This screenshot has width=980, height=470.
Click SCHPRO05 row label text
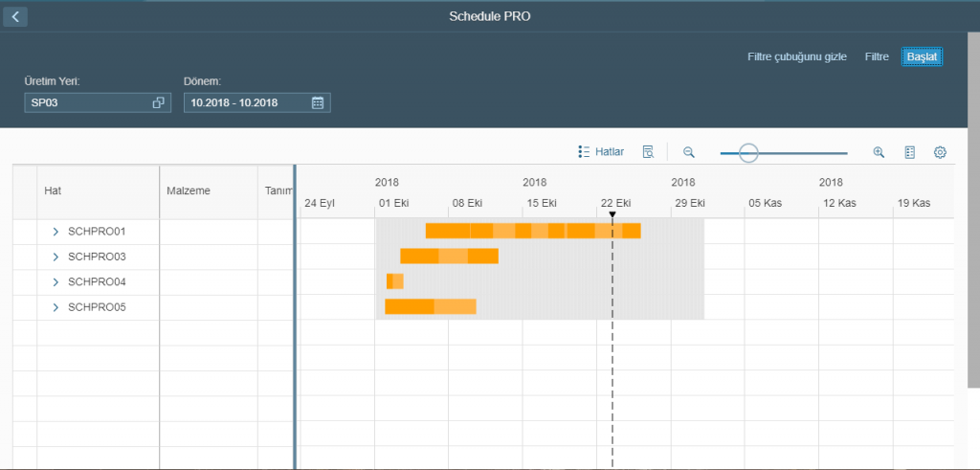pyautogui.click(x=97, y=307)
